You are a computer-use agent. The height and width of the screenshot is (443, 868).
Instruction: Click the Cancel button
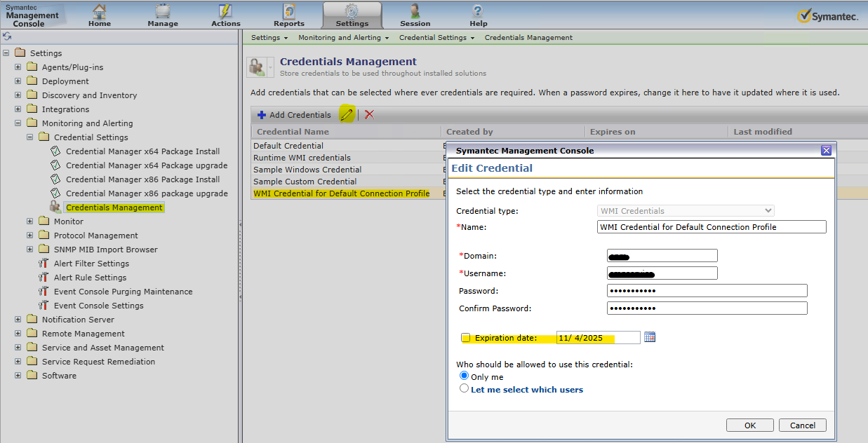coord(802,425)
